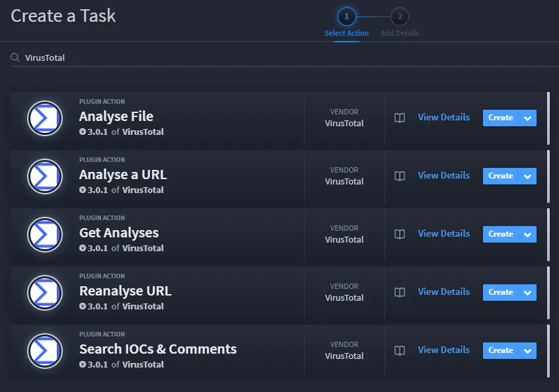Go to step 2 Add Details
Viewport: 559px width, 392px height.
pyautogui.click(x=400, y=22)
